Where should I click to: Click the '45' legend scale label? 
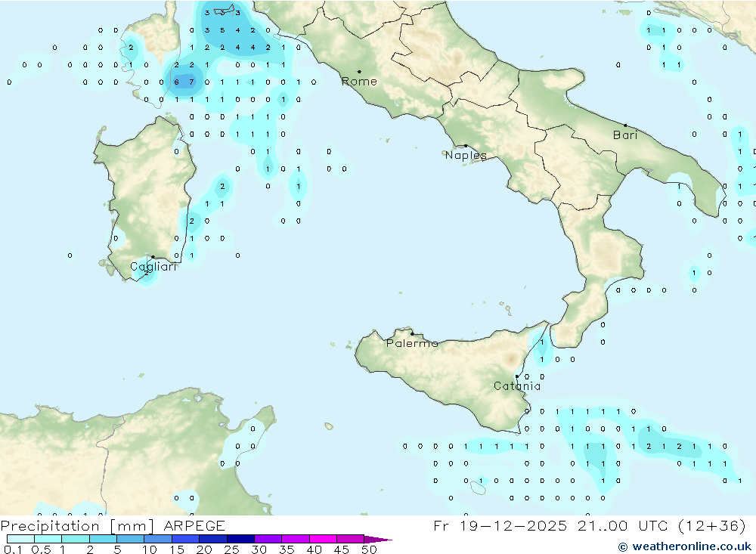342,549
